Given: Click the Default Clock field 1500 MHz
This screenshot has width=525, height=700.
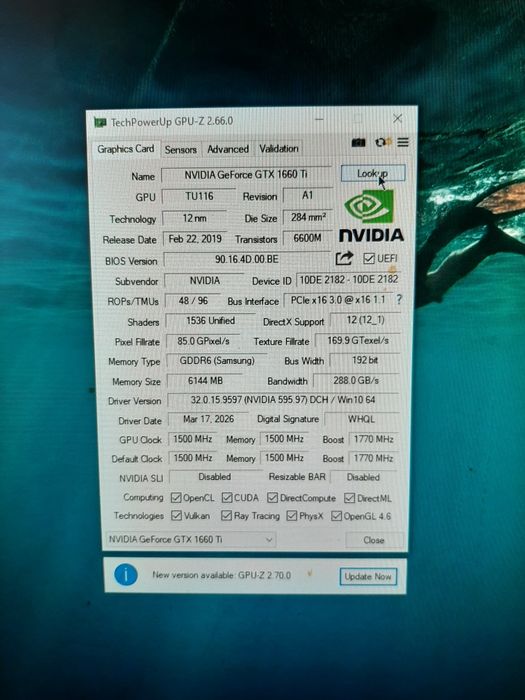Looking at the screenshot, I should pos(193,458).
